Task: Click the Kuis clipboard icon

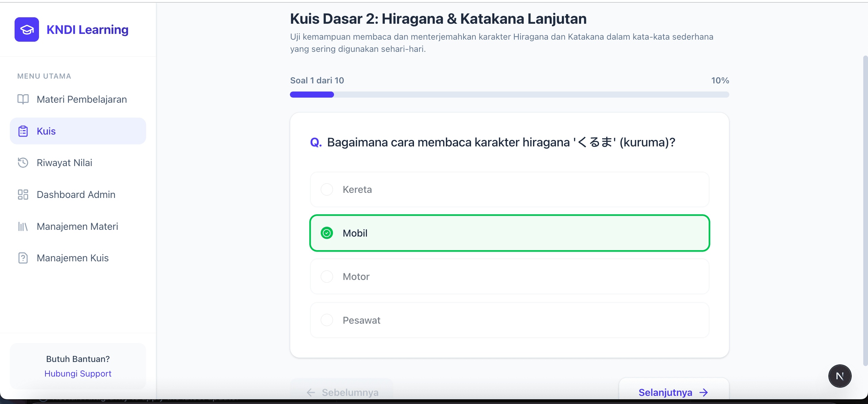Action: click(23, 131)
